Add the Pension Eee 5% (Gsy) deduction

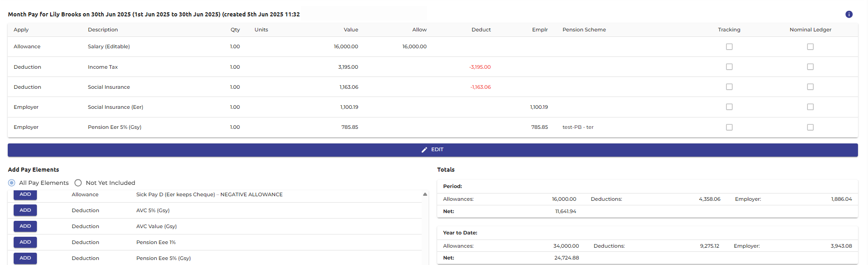(25, 258)
